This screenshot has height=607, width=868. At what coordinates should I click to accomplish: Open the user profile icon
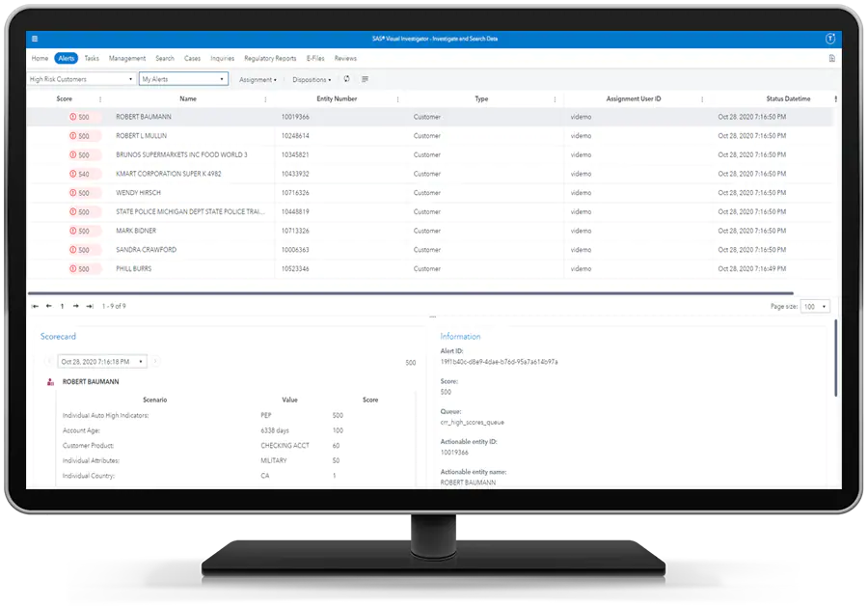pos(829,39)
